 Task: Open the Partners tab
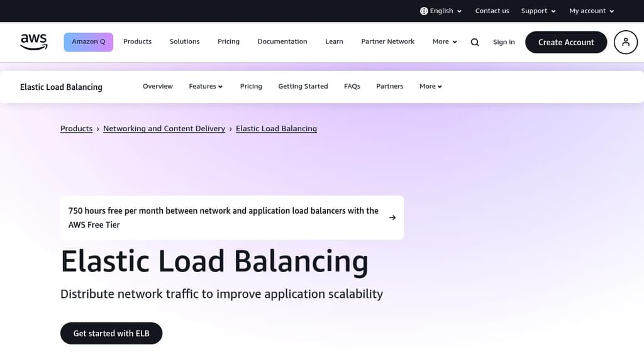[x=389, y=86]
